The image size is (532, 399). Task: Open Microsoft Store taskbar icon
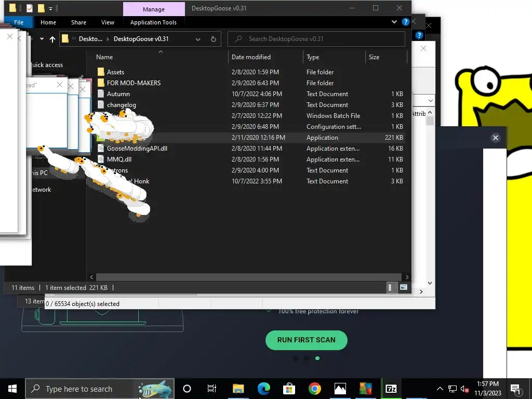[289, 389]
